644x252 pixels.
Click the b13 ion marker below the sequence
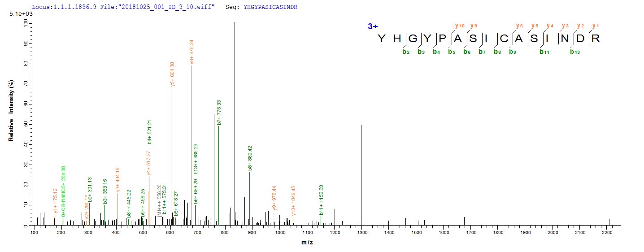coord(574,52)
